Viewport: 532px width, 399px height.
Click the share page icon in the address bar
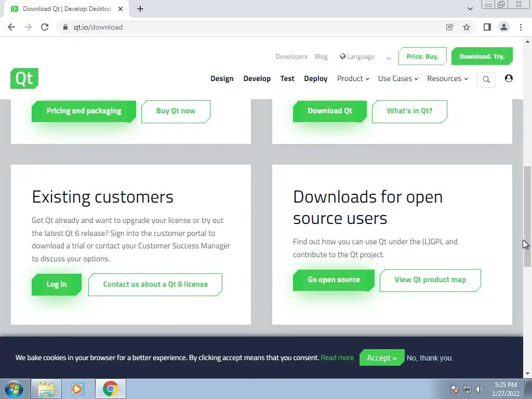(x=449, y=27)
